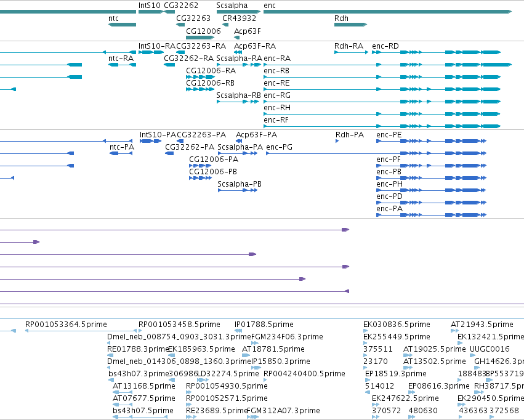Click the RP001053364.5prime EST label
Screen dimensions: 524x420
tap(66, 325)
